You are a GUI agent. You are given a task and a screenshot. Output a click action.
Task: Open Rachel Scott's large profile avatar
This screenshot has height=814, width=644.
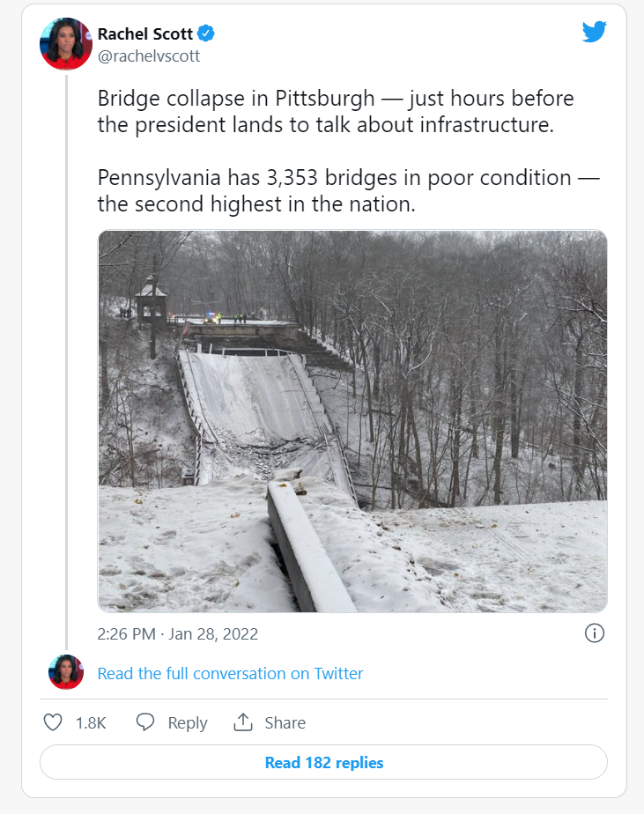point(66,44)
